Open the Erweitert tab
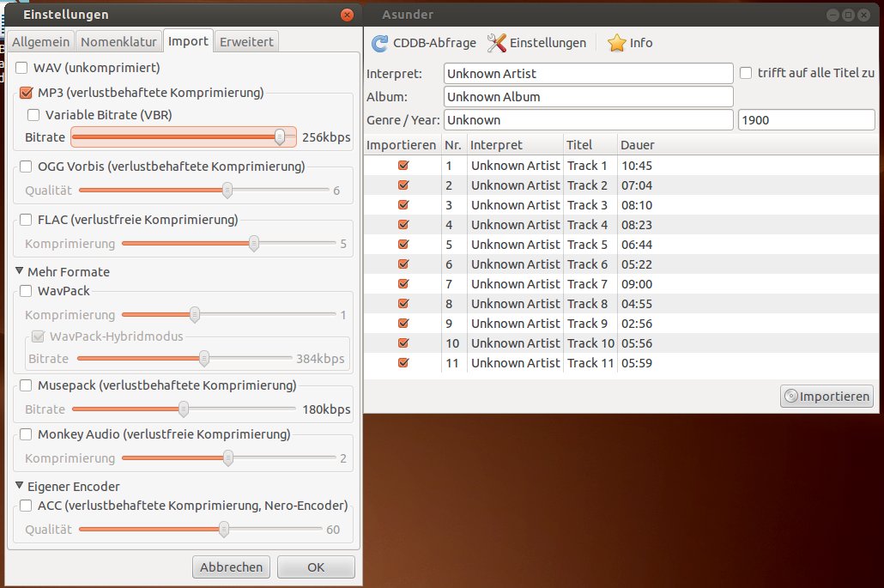Viewport: 884px width, 588px height. point(246,42)
